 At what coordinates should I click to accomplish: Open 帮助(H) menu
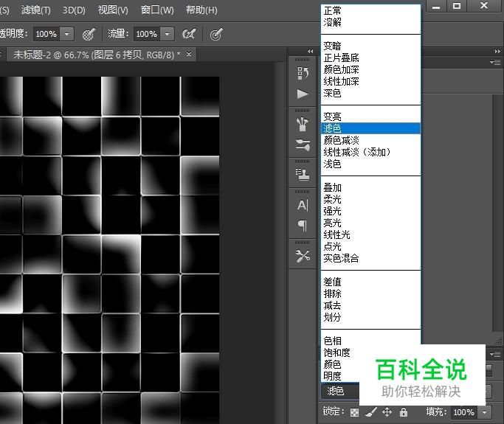click(201, 10)
